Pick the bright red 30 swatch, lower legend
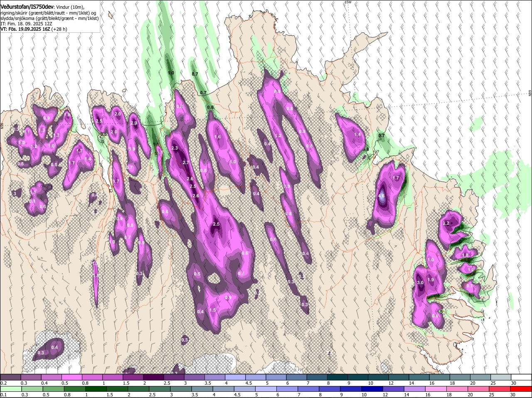 (x=521, y=389)
